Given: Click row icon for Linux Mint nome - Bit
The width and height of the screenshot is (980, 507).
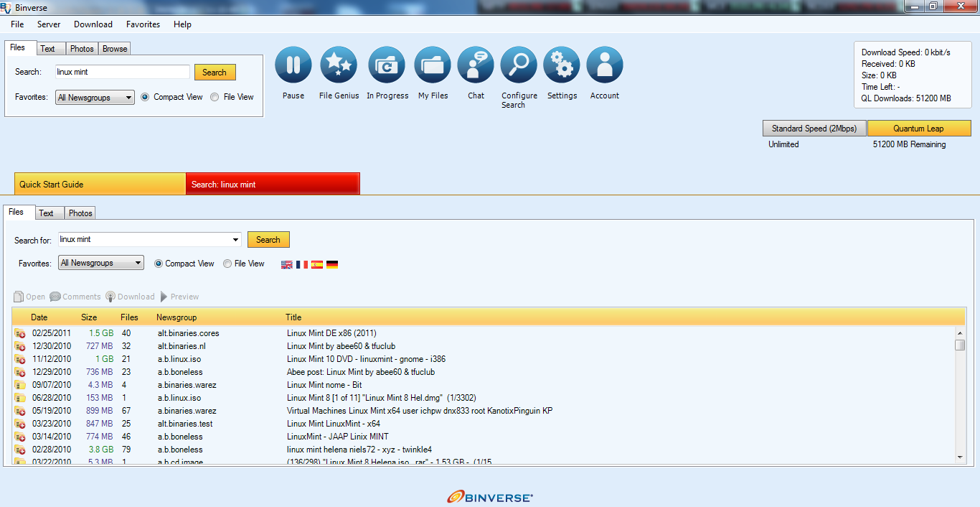Looking at the screenshot, I should pos(20,385).
